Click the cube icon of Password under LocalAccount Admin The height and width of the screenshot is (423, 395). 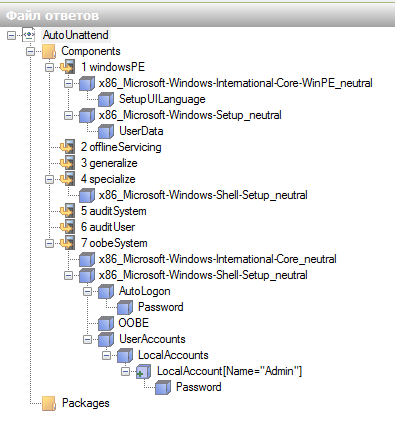pos(163,387)
